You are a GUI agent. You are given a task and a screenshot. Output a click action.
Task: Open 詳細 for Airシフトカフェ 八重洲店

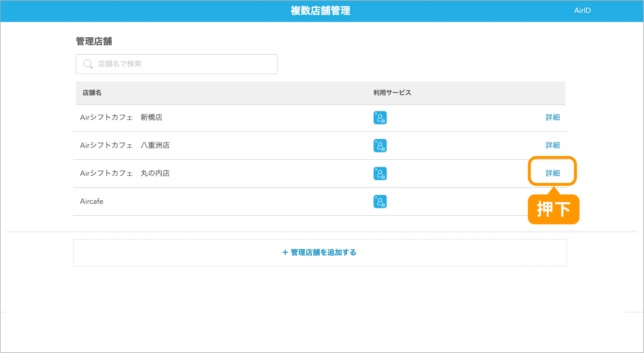point(552,145)
